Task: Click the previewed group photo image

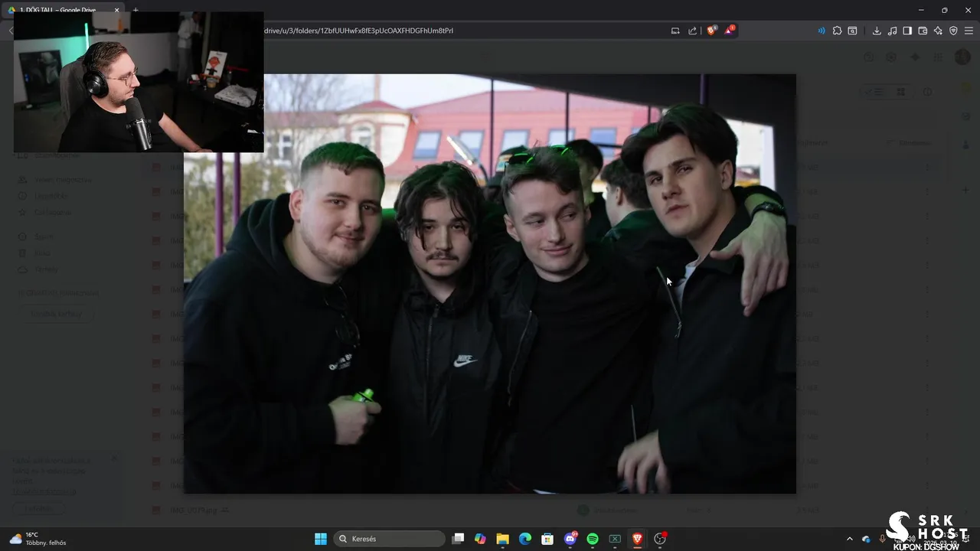Action: [490, 284]
